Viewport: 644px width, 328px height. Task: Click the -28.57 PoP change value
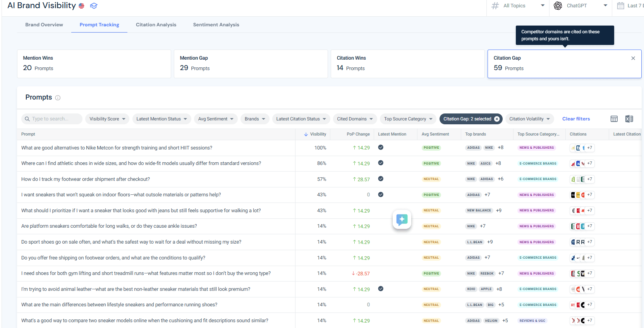pyautogui.click(x=361, y=273)
